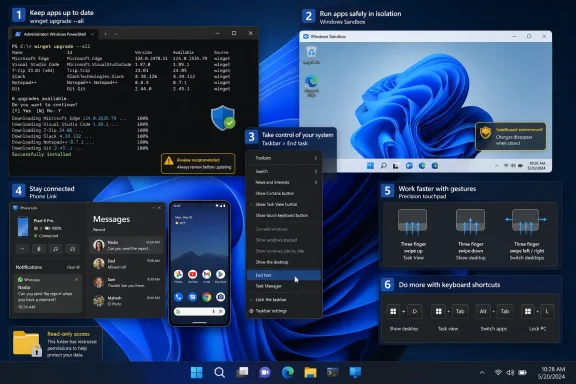Expand the Search submenu in the taskbar menu
Image resolution: width=576 pixels, height=384 pixels.
pos(284,171)
